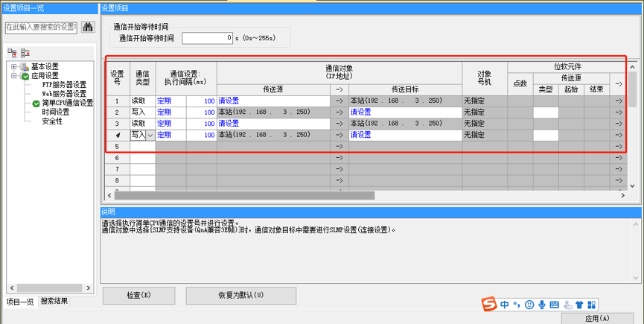Click the collapse-all tree icon

pos(25,52)
